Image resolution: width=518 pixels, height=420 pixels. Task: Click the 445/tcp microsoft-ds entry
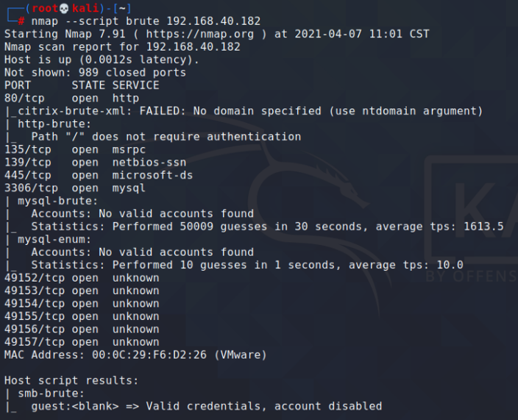point(99,176)
